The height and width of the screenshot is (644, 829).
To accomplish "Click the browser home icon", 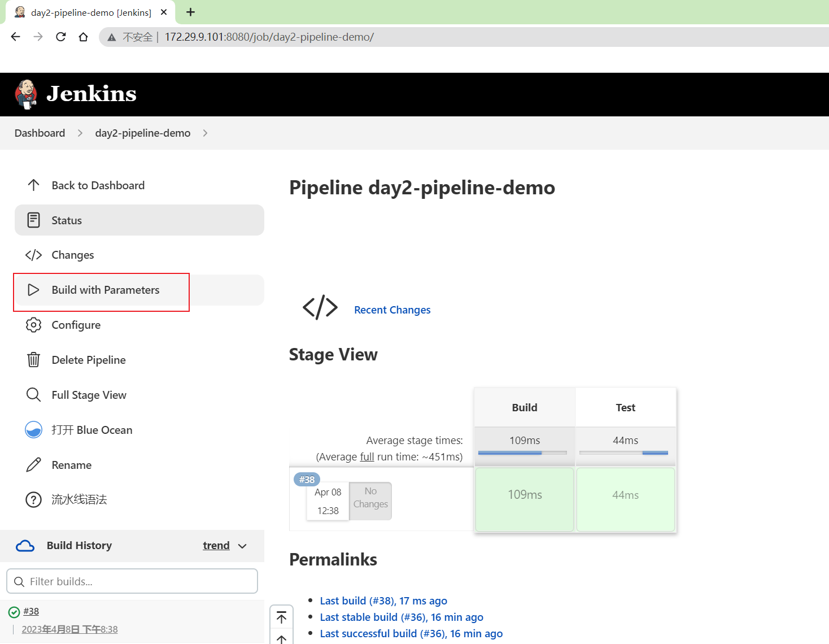I will coord(84,37).
